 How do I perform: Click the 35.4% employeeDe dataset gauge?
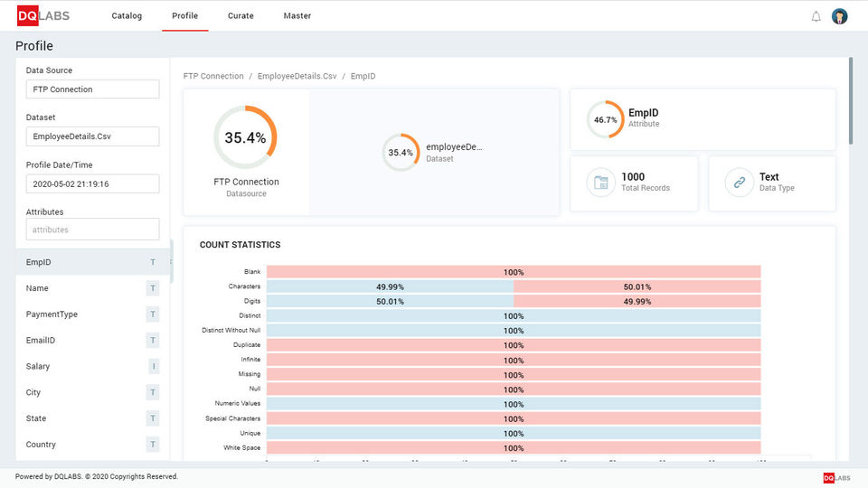pyautogui.click(x=401, y=152)
